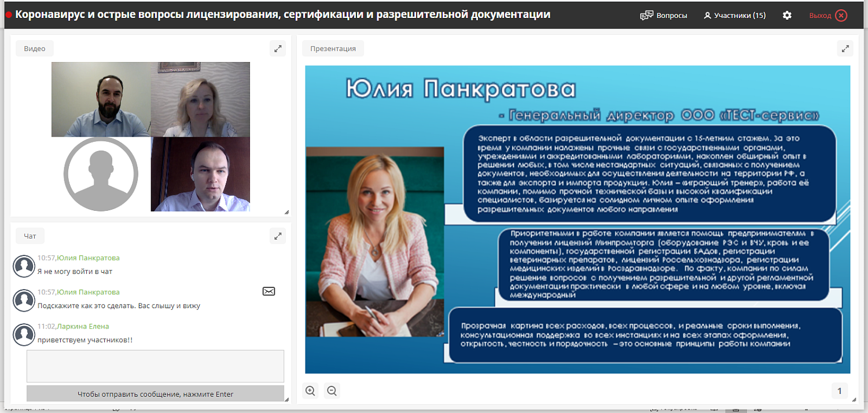Click Юлия Панкратова name above 'Я не могу войти'
The image size is (868, 413).
pos(89,258)
